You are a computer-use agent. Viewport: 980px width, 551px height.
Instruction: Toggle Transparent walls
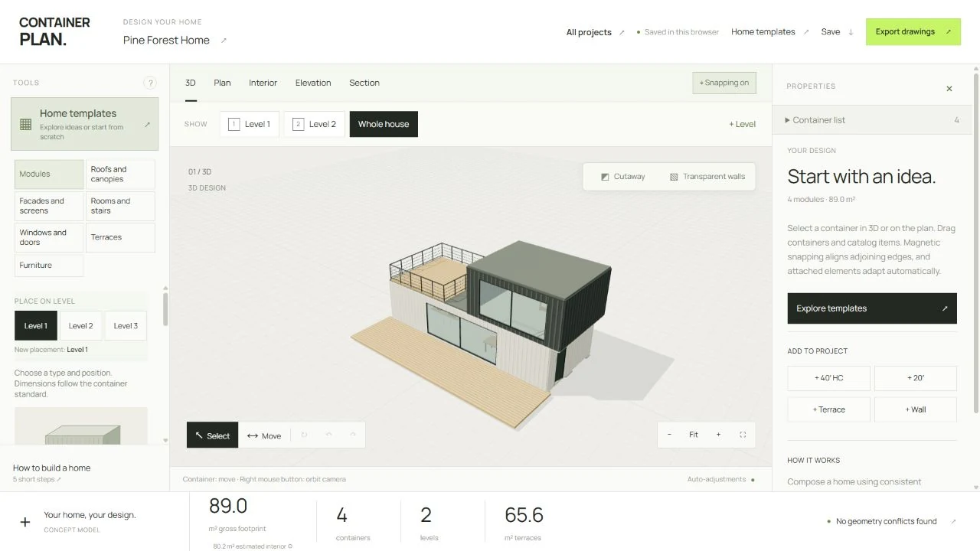pyautogui.click(x=707, y=177)
